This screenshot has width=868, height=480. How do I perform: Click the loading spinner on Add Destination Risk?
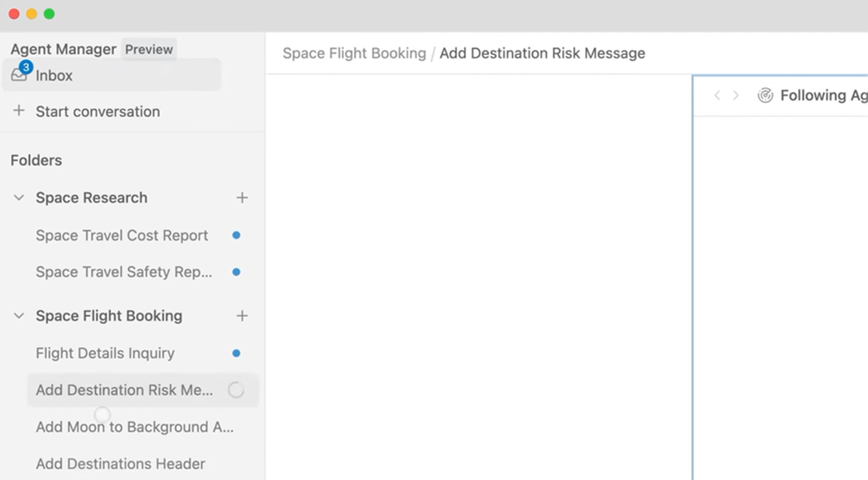tap(235, 390)
